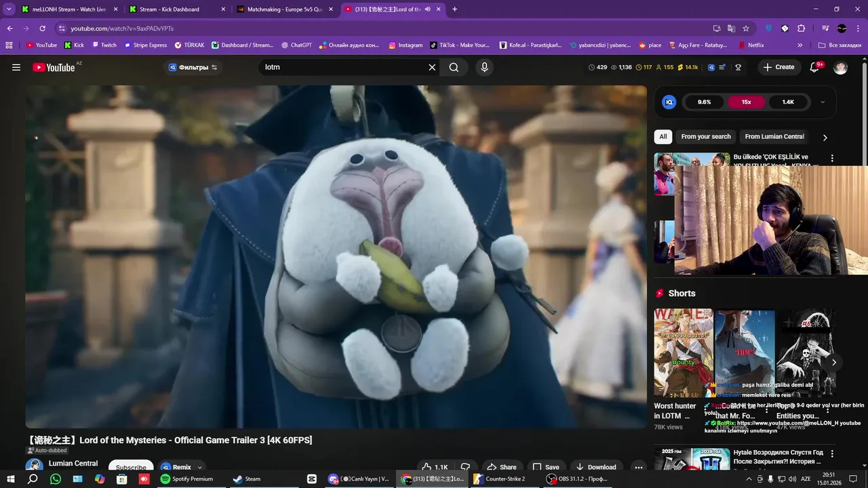The width and height of the screenshot is (868, 488).
Task: Switch to Counter-Strike 2 in taskbar
Action: (x=500, y=479)
